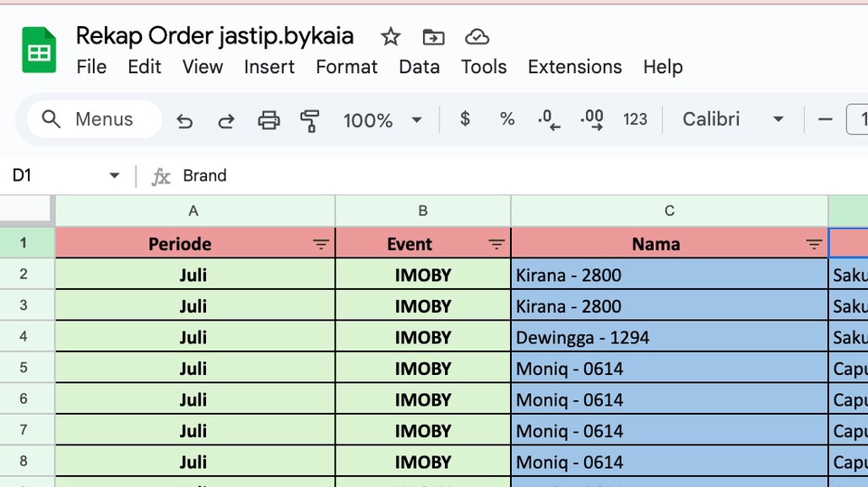Redo the last action
868x487 pixels.
pyautogui.click(x=226, y=120)
